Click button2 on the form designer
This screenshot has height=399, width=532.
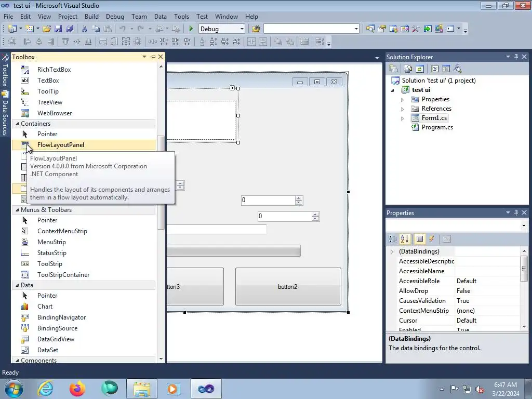click(x=288, y=286)
